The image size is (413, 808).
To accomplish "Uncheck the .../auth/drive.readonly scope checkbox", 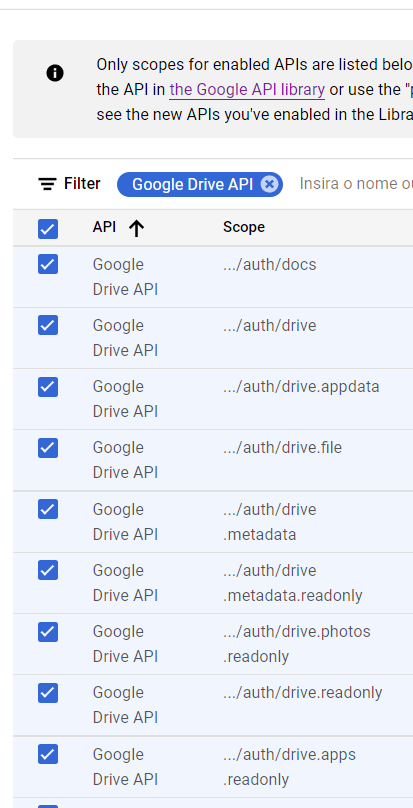I will coord(48,693).
